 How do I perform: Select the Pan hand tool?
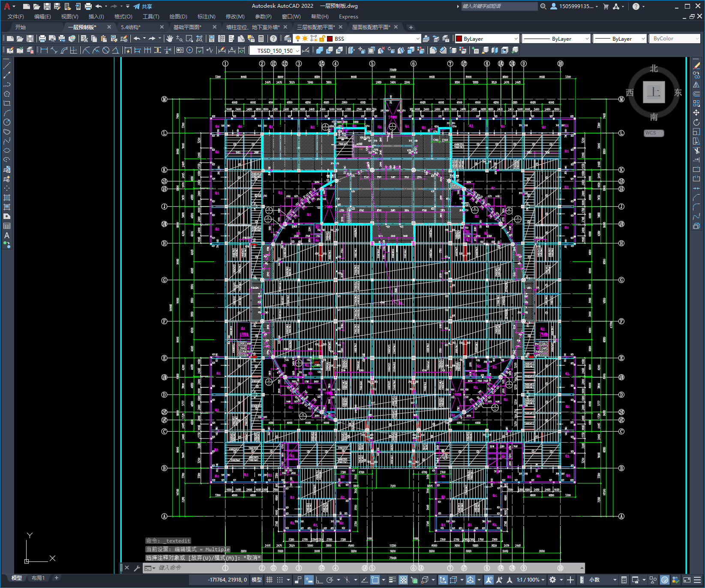[x=170, y=39]
